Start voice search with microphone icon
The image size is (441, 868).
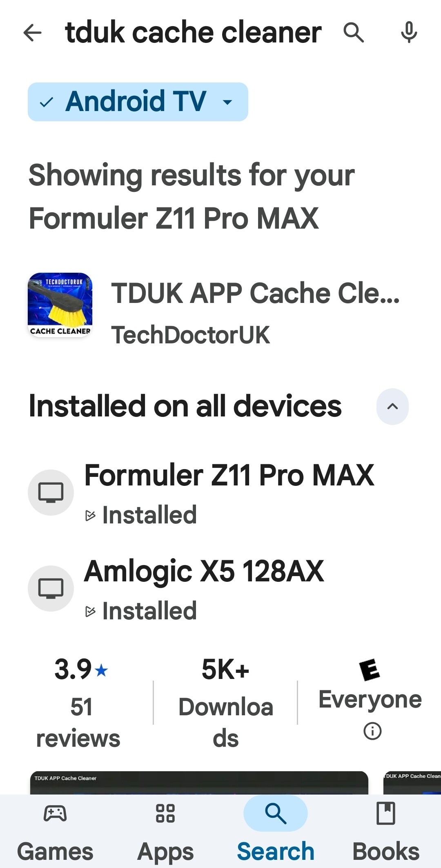point(409,33)
